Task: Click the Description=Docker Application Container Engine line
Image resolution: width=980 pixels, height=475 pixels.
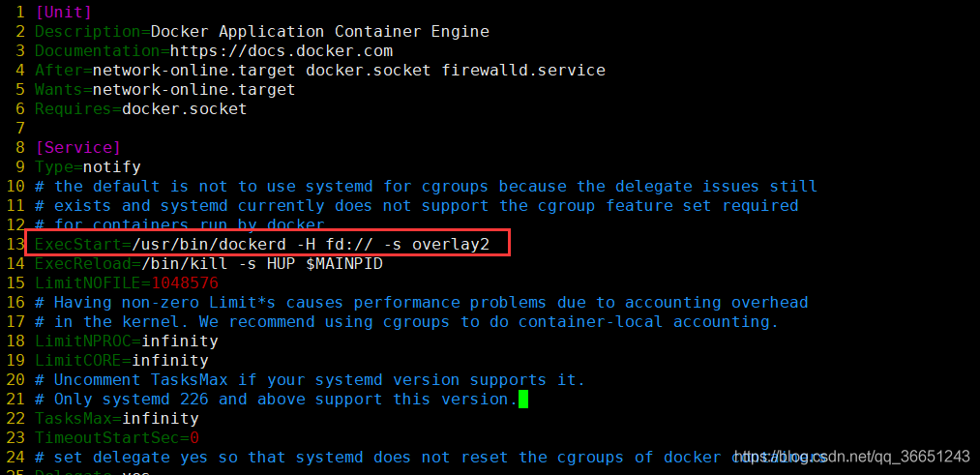Action: (262, 31)
